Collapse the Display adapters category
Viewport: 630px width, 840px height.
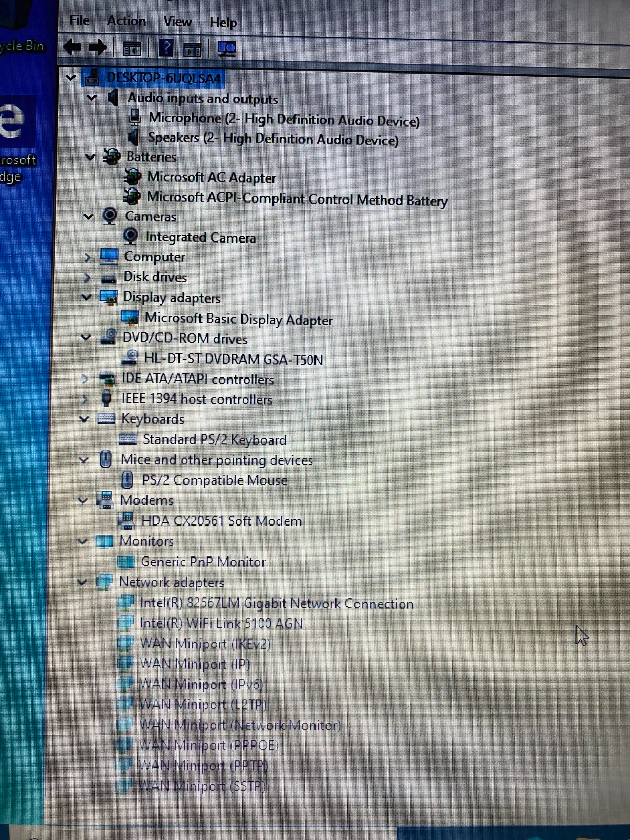coord(87,297)
